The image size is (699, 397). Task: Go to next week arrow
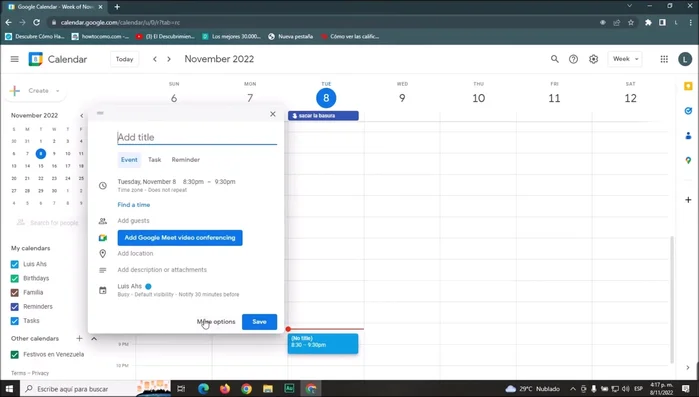[x=169, y=59]
